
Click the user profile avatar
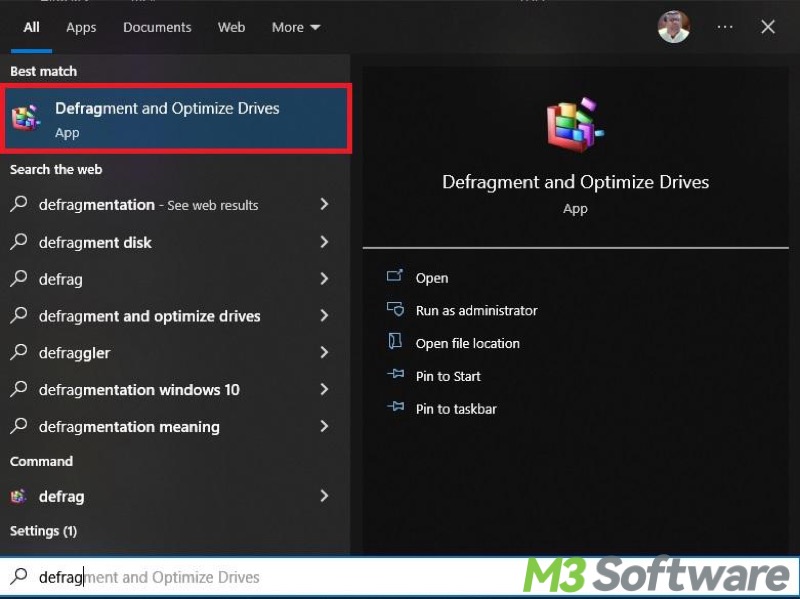click(x=674, y=27)
